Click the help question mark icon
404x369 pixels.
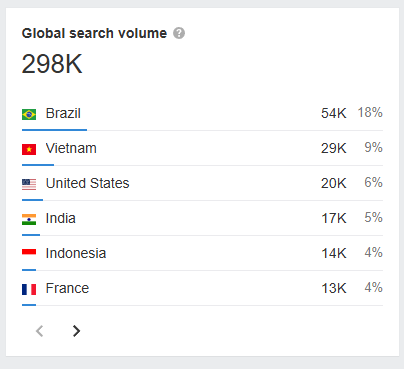[x=179, y=33]
